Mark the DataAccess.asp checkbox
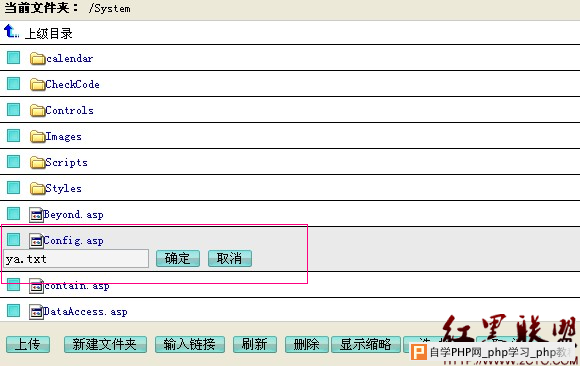The height and width of the screenshot is (366, 580). (x=14, y=310)
